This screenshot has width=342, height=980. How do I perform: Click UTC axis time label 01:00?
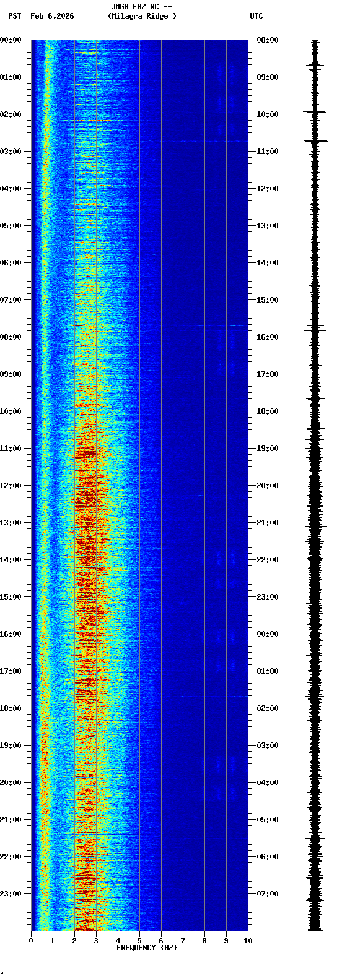tap(268, 671)
